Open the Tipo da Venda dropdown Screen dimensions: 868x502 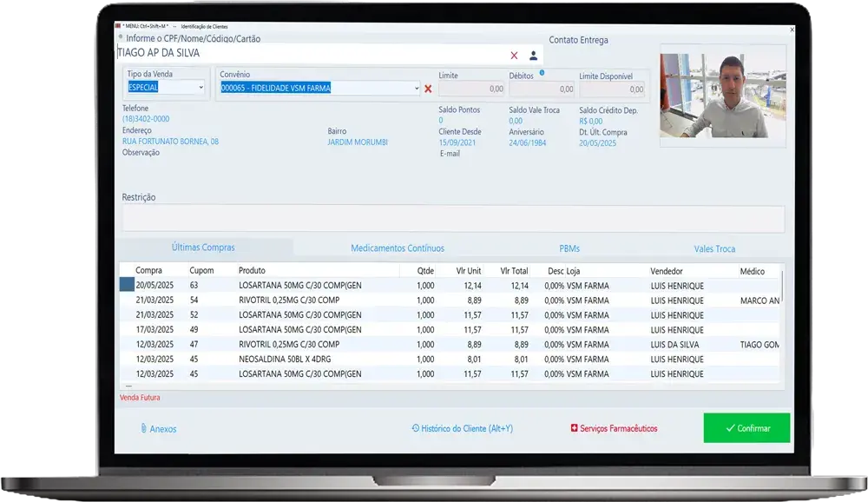coord(201,88)
